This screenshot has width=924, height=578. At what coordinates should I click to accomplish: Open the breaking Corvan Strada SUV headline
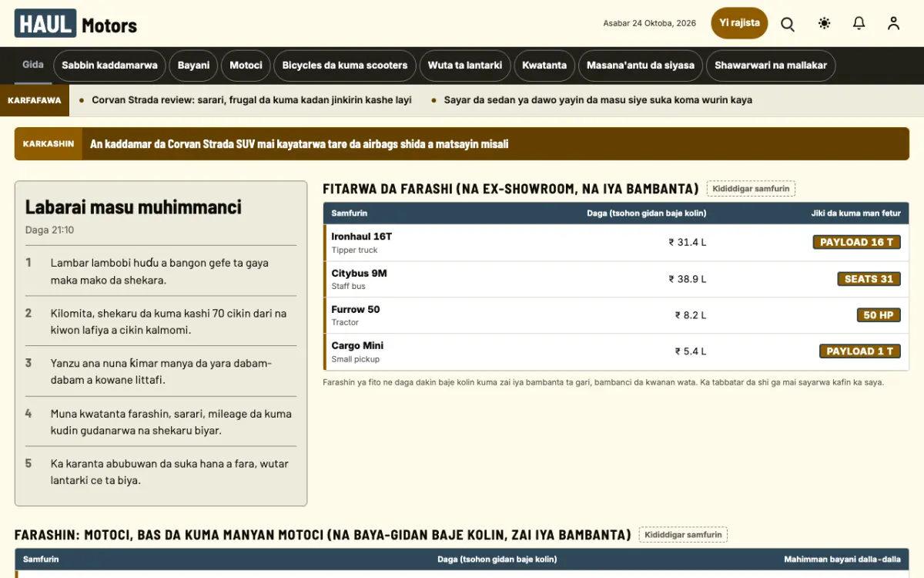(x=299, y=144)
